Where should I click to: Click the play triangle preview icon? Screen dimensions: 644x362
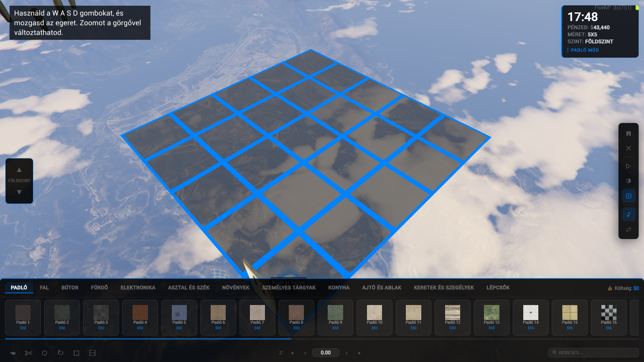pyautogui.click(x=629, y=166)
